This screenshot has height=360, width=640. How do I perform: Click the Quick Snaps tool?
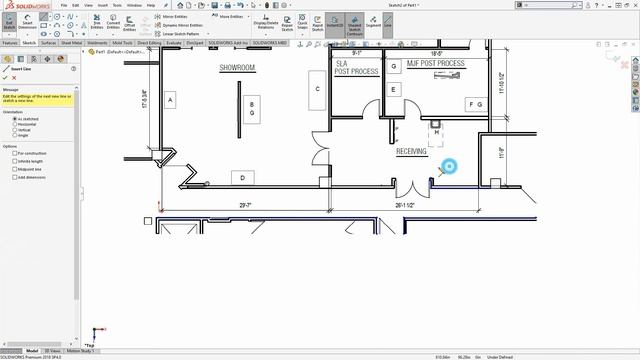302,22
